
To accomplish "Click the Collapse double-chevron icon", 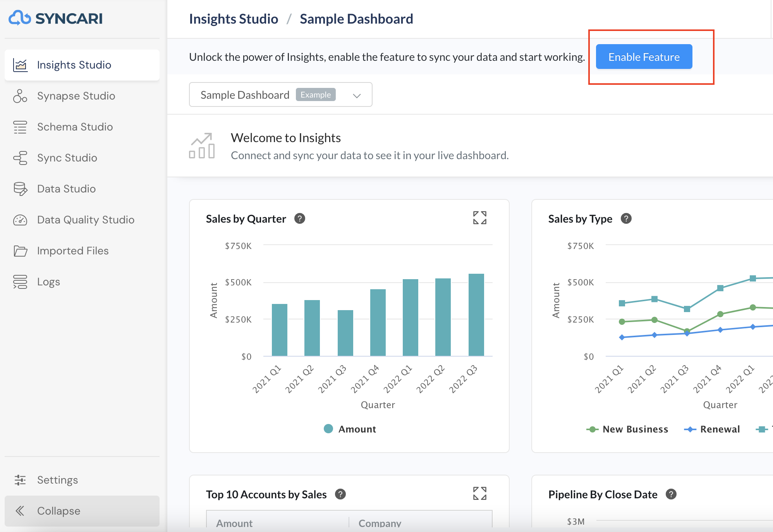I will (x=20, y=511).
